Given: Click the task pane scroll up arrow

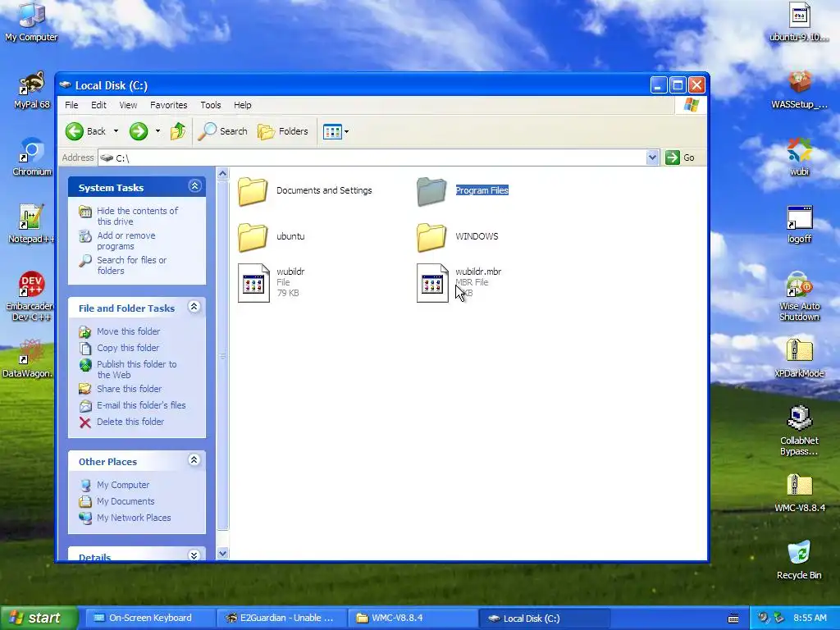Looking at the screenshot, I should (222, 173).
